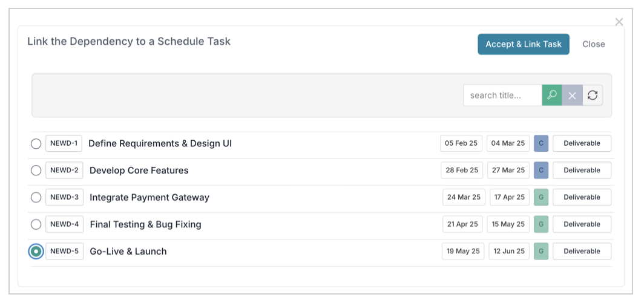Screen dimensions: 644x306
Task: Click the NEWD-1 ID tag
Action: 64,143
